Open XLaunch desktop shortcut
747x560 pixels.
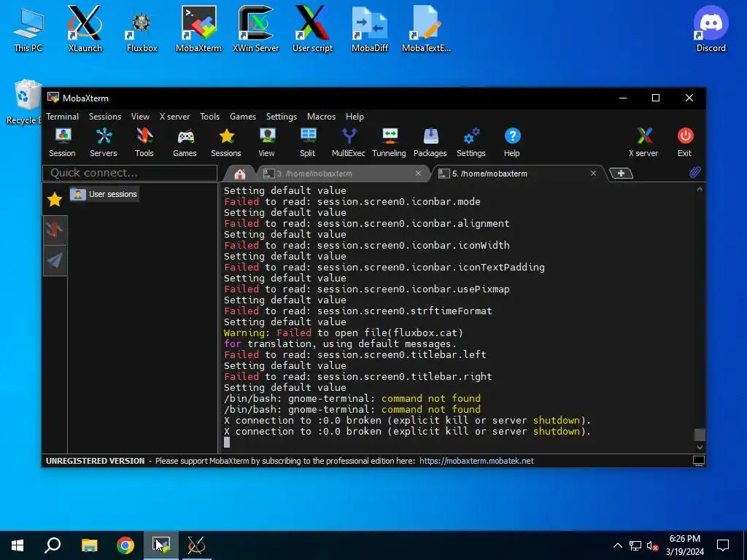pyautogui.click(x=85, y=28)
